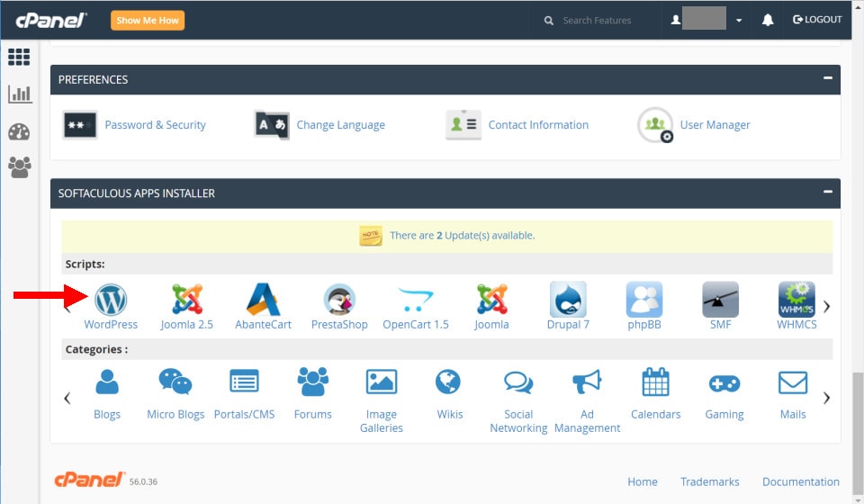Open the sidebar statistics bar chart icon

(21, 94)
